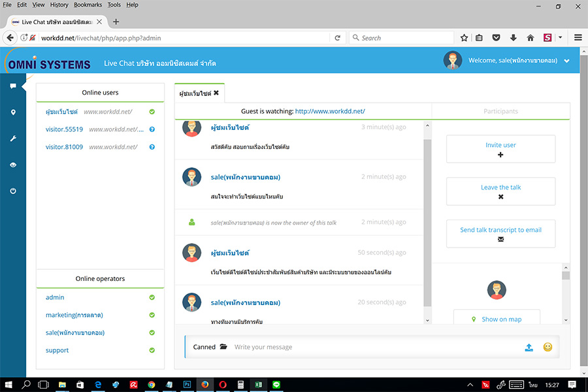The image size is (588, 392).
Task: Click status icon next to visitor.55519
Action: point(152,129)
